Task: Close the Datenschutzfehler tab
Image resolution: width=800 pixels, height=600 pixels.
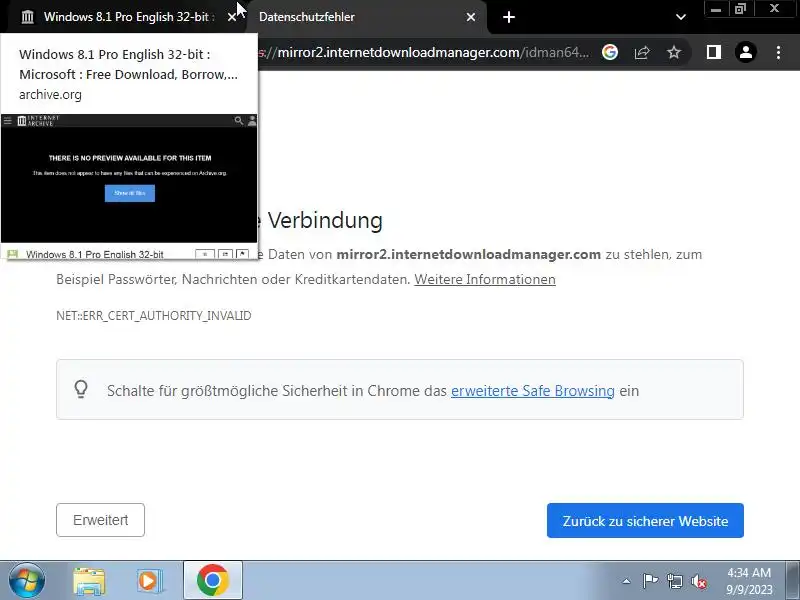Action: (x=471, y=17)
